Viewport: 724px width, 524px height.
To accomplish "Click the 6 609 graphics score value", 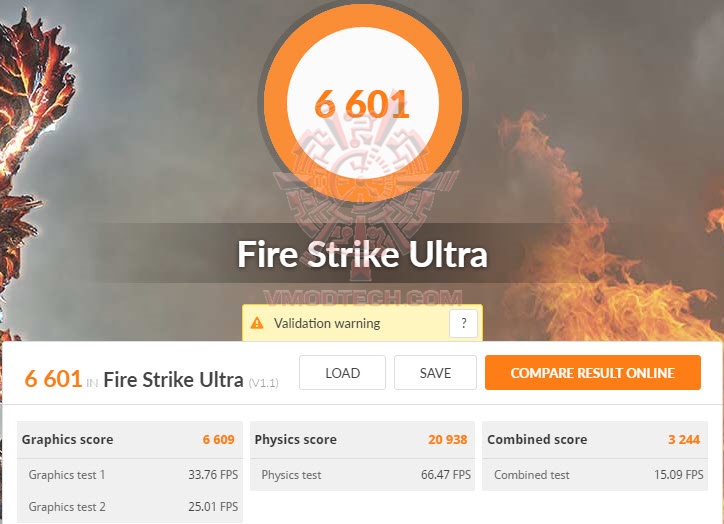I will click(x=218, y=440).
